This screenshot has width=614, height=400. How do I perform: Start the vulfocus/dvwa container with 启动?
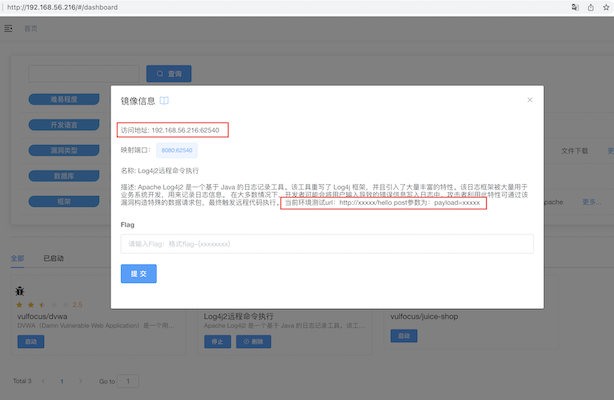click(x=31, y=340)
